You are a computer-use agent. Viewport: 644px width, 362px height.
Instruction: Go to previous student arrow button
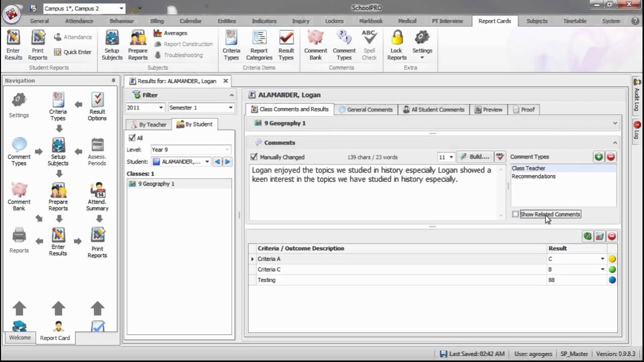[x=217, y=162]
